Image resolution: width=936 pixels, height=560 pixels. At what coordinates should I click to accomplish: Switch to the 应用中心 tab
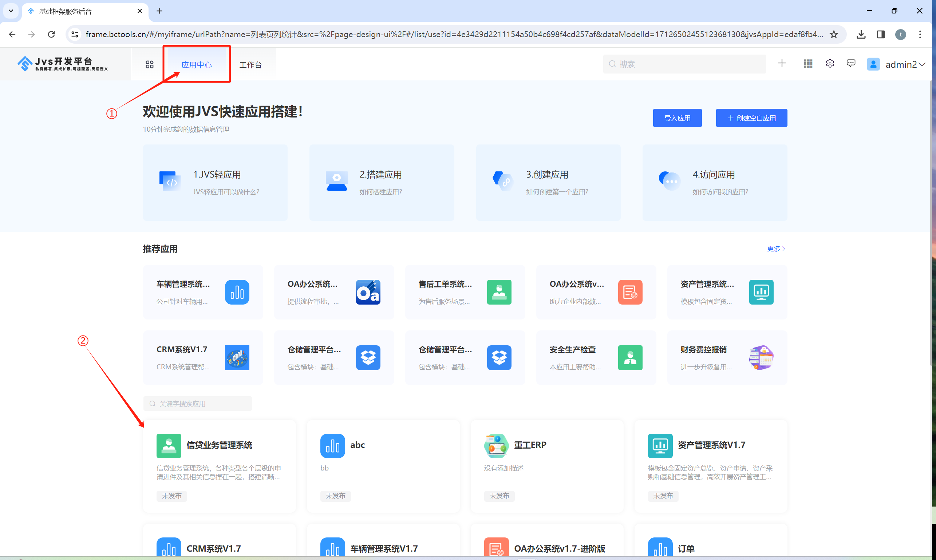[x=196, y=65]
